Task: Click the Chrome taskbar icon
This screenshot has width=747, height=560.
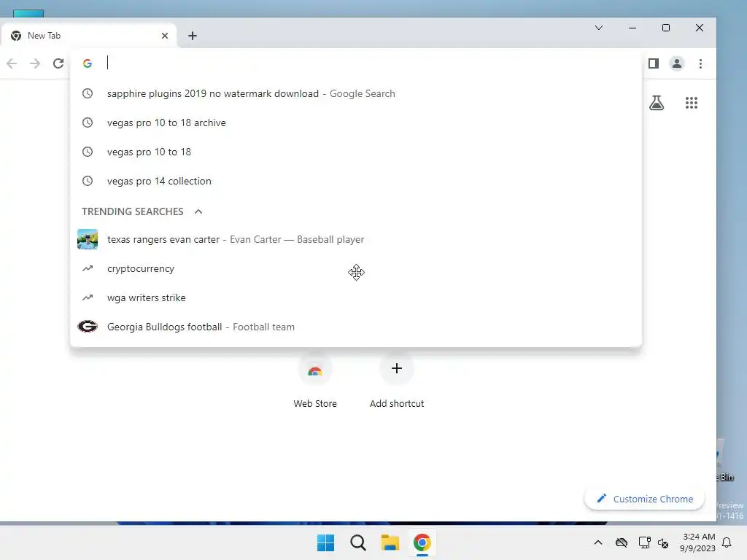Action: (x=422, y=542)
